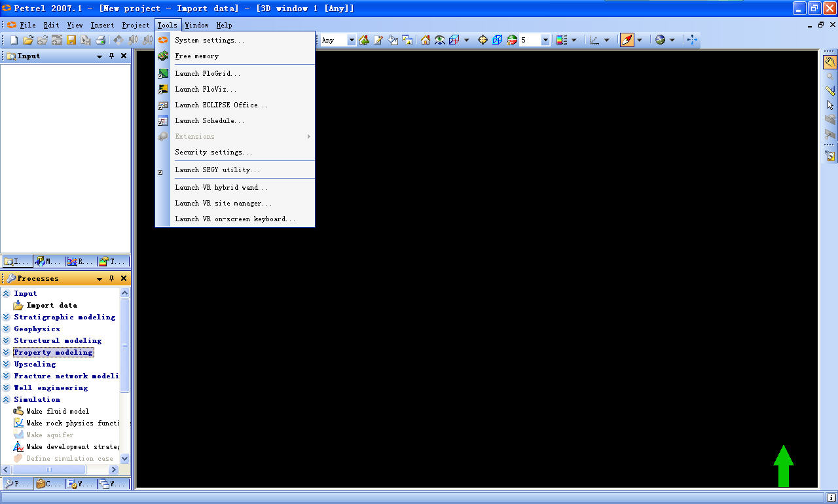838x504 pixels.
Task: Open dropdown arrow beside compass icon
Action: (x=640, y=40)
